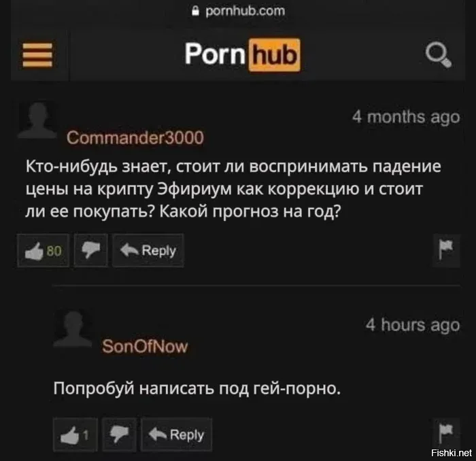Click Commander3000's avatar placeholder
This screenshot has height=461, width=476.
pos(38,120)
